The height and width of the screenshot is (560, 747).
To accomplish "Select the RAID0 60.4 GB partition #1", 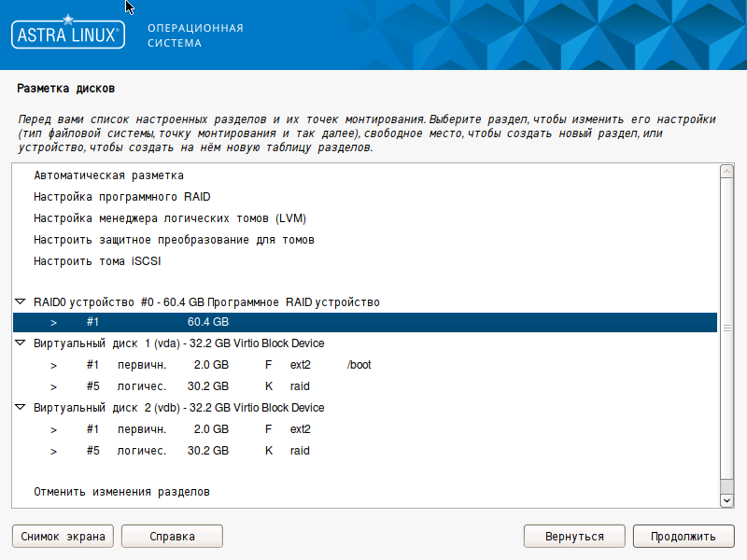I will [x=364, y=322].
